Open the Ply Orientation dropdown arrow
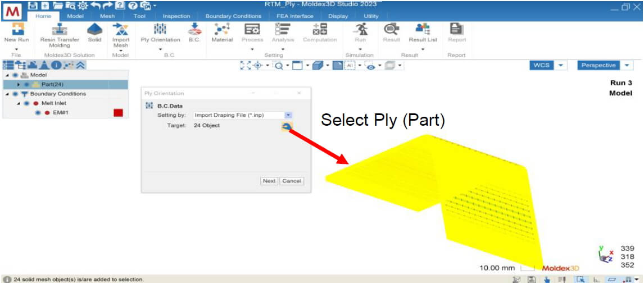This screenshot has height=284, width=644. [160, 49]
